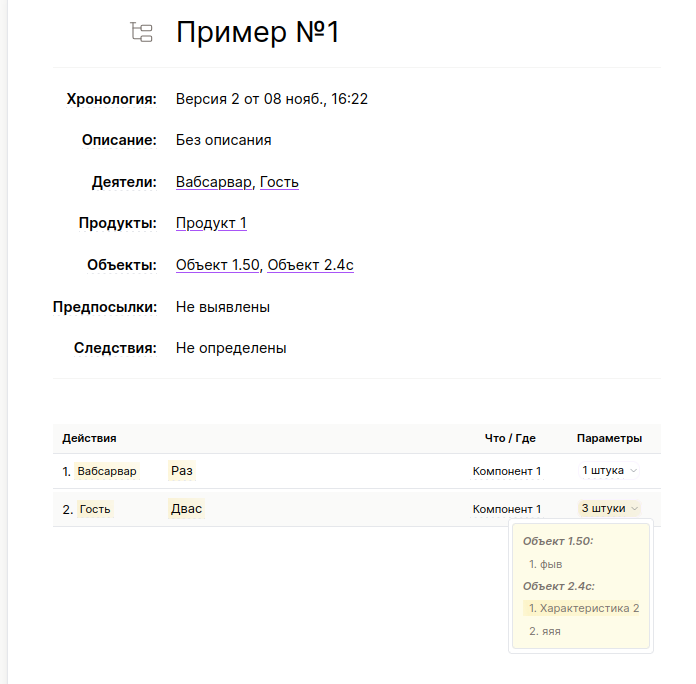Open the Объект 1.50 link
The width and height of the screenshot is (696, 684).
[x=218, y=265]
